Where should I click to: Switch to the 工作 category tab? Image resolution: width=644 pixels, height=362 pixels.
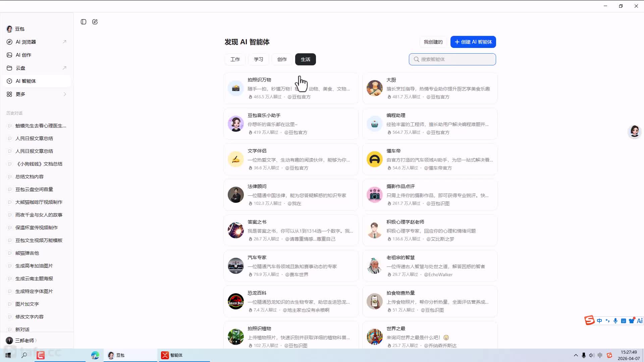pos(235,59)
